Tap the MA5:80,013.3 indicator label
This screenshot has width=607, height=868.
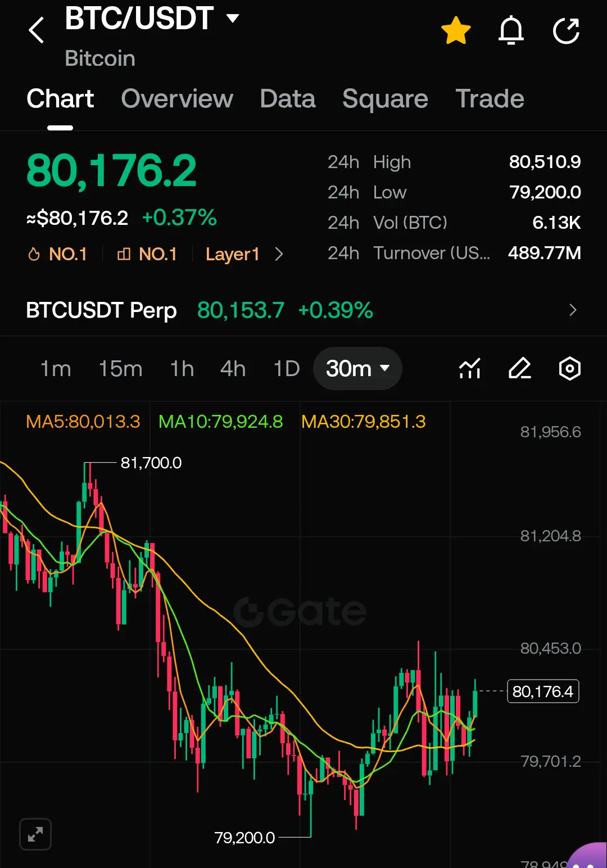point(83,422)
